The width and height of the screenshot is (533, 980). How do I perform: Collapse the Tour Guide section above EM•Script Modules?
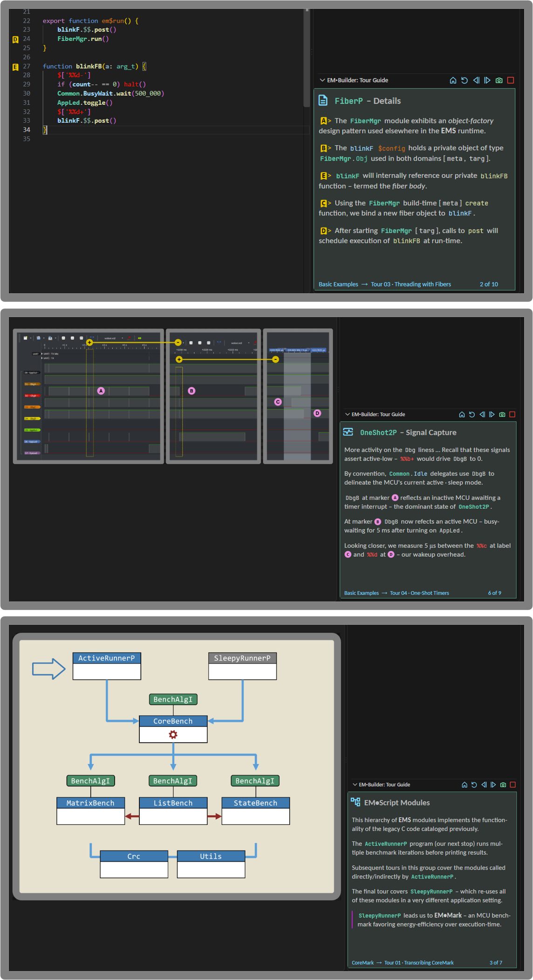click(x=355, y=784)
